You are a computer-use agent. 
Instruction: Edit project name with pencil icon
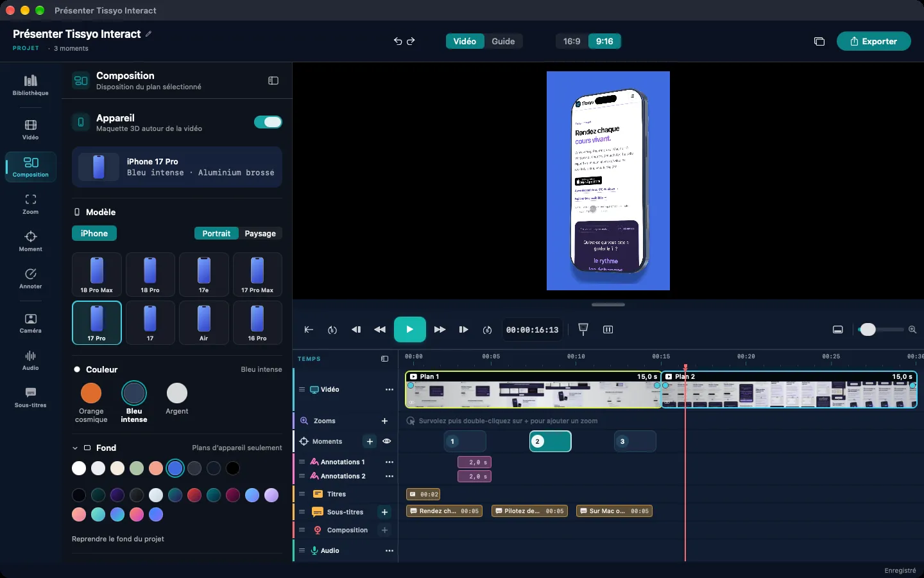(x=149, y=34)
